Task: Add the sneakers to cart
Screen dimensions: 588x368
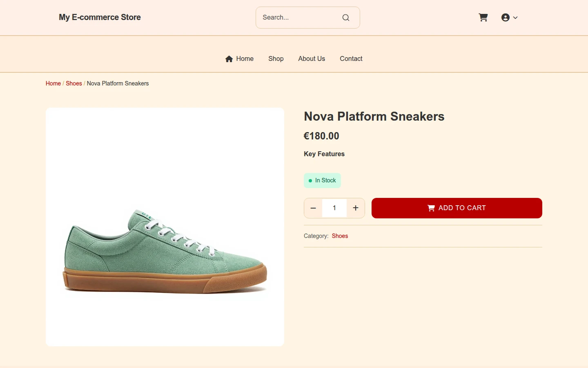Action: 457,208
